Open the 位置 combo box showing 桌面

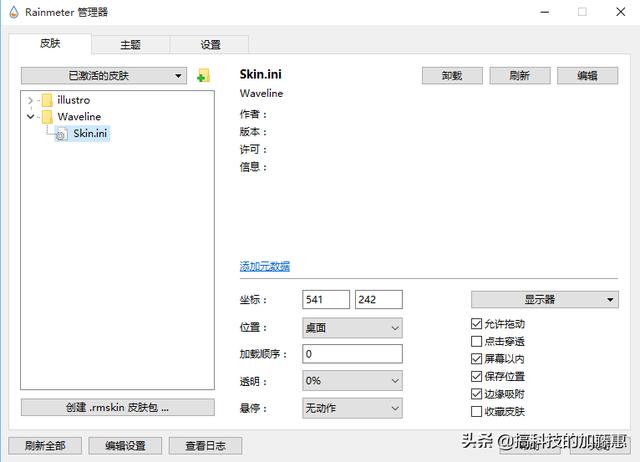(x=352, y=328)
